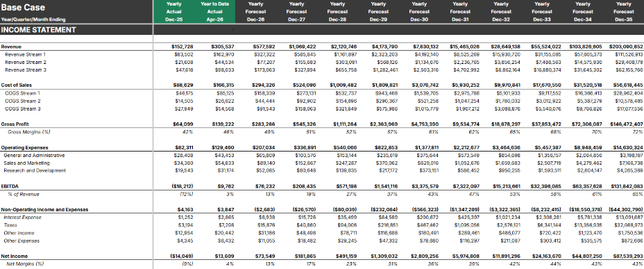
Task: Click the 'Revenue Stream 1' row label
Action: pos(25,54)
